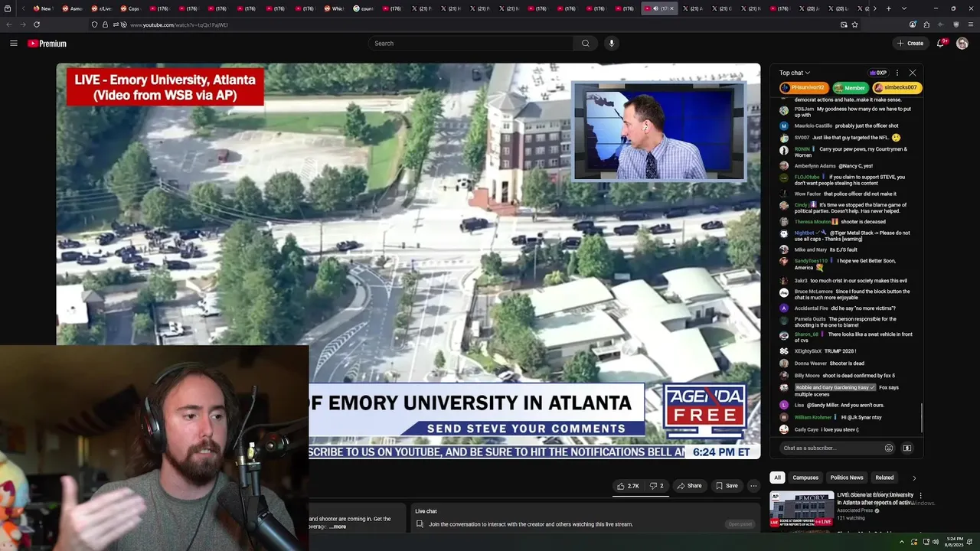Click the Robbie and Gary Gardening Easy author

pos(835,388)
